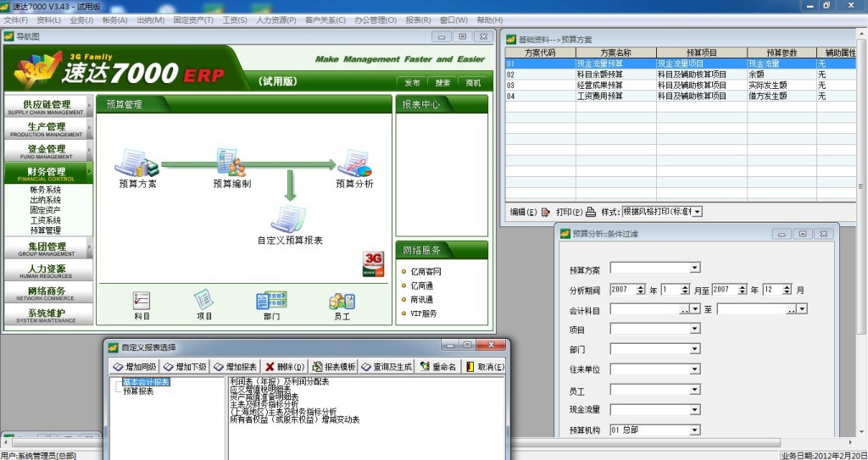Select 基本会计报表 tree node
868x460 pixels.
[146, 382]
